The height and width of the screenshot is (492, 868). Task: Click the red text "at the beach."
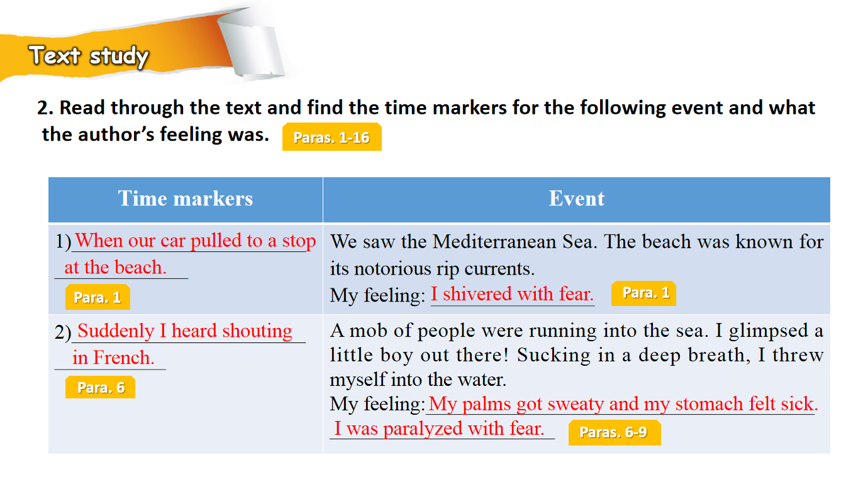(x=115, y=268)
